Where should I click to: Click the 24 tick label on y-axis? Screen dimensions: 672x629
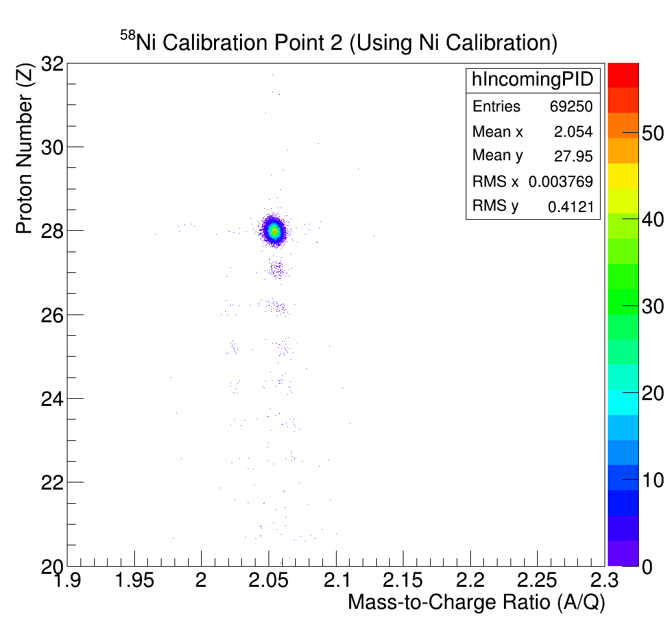[x=52, y=398]
